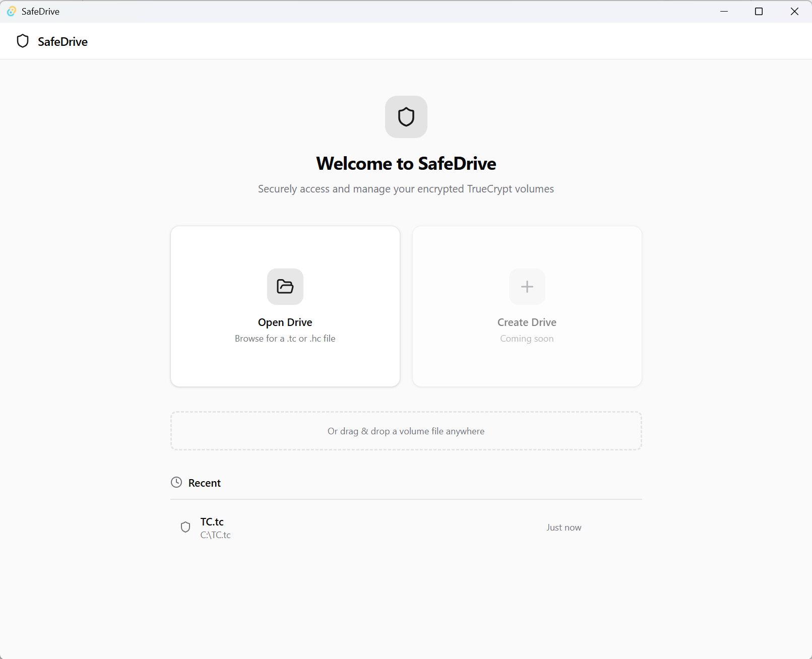The height and width of the screenshot is (659, 812).
Task: Select the Create Drive card label
Action: (x=527, y=322)
